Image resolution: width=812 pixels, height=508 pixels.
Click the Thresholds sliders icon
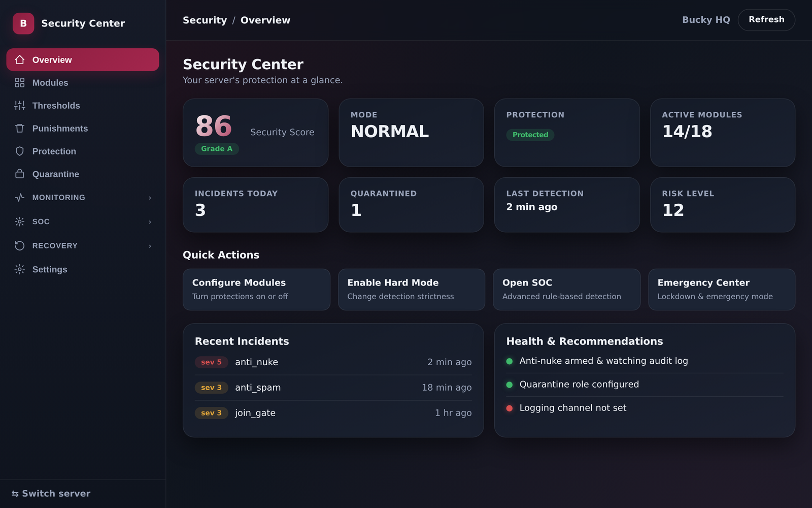click(x=20, y=106)
